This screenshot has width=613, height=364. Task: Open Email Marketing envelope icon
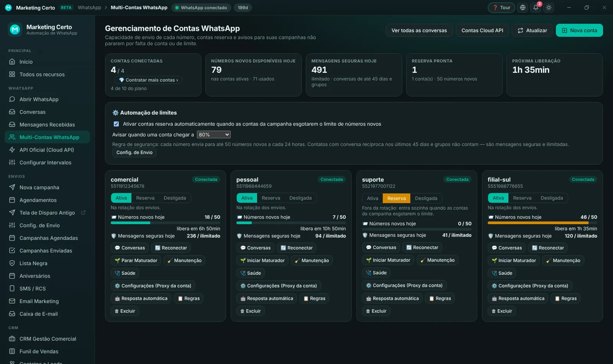(12, 301)
